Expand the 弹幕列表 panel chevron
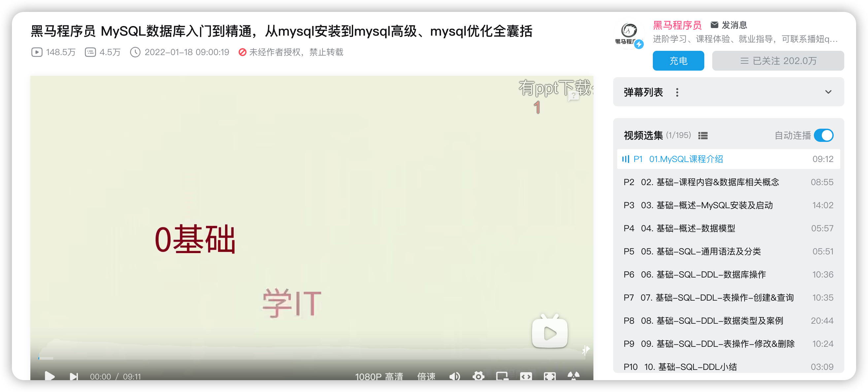868x392 pixels. coord(828,92)
